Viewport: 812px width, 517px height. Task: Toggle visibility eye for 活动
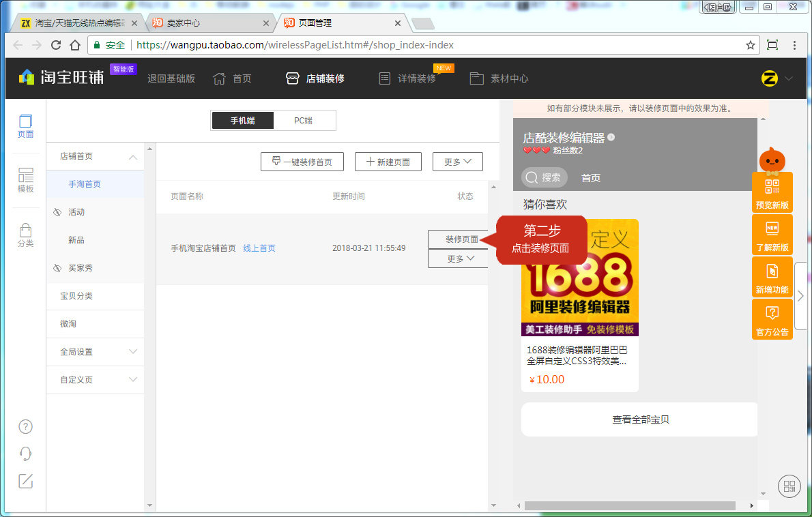tap(57, 212)
